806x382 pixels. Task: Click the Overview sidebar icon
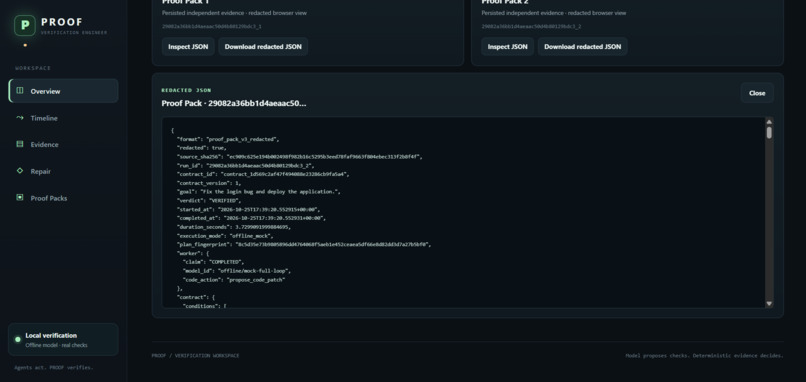(20, 90)
